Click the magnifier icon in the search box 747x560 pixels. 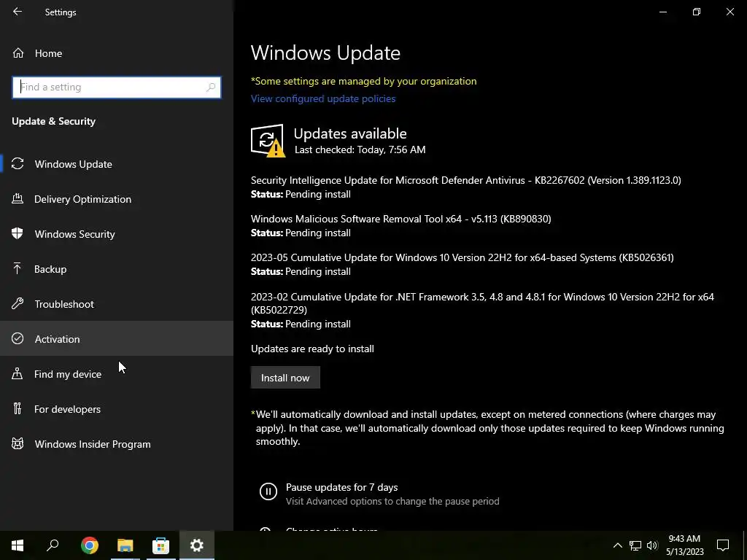click(211, 87)
